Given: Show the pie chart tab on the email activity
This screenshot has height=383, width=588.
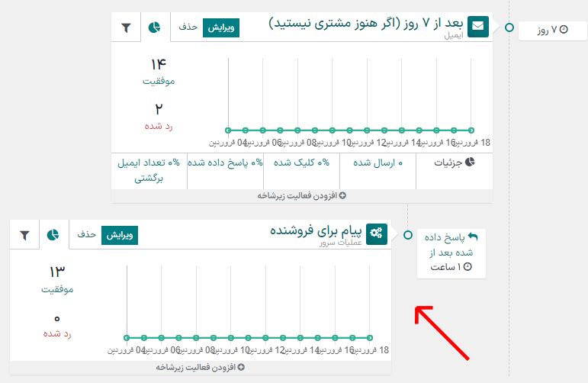Looking at the screenshot, I should tap(155, 27).
